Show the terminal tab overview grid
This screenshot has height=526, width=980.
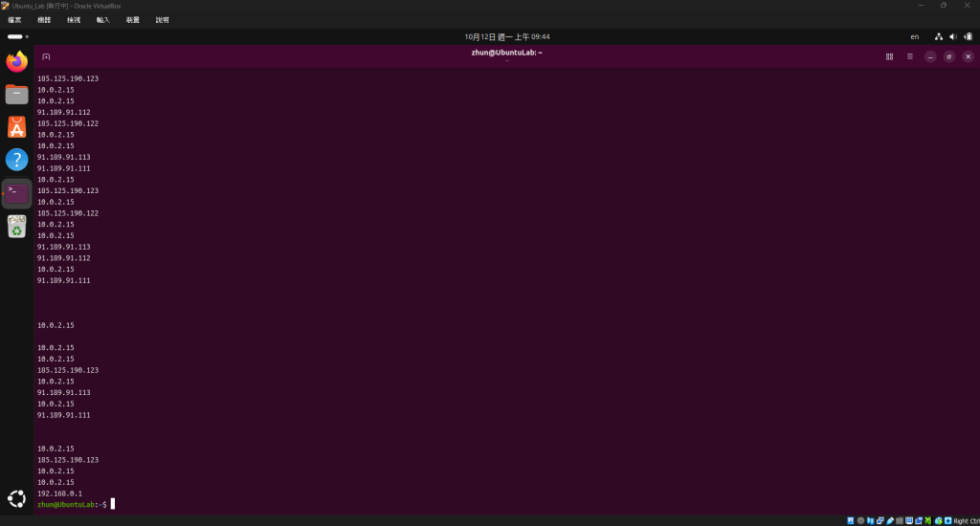coord(889,56)
